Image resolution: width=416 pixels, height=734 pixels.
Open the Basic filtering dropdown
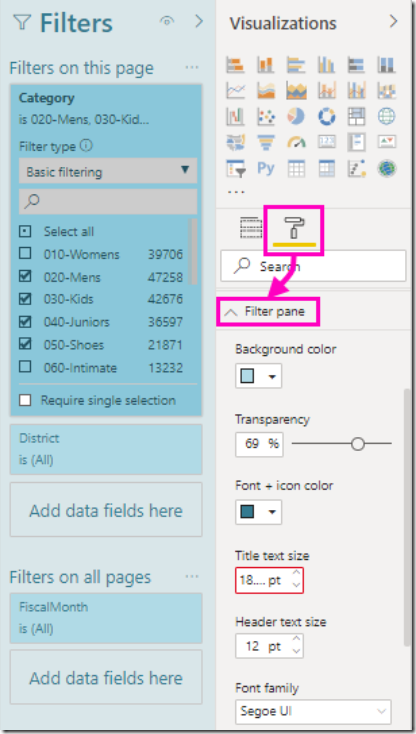(x=108, y=171)
